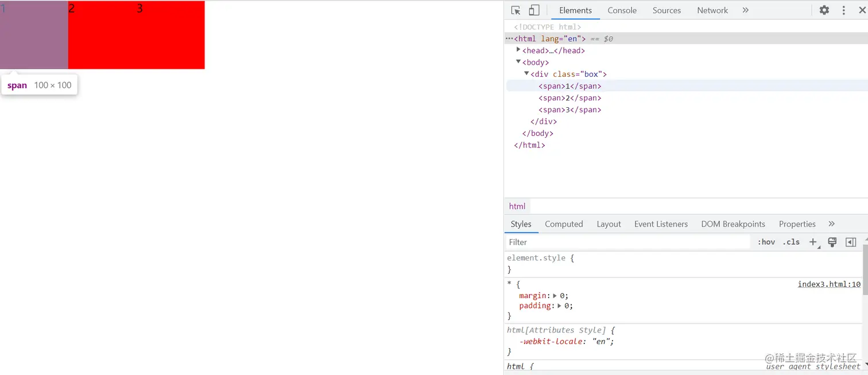Open the DevTools three-dot customize menu
Viewport: 868px width, 375px height.
click(844, 10)
